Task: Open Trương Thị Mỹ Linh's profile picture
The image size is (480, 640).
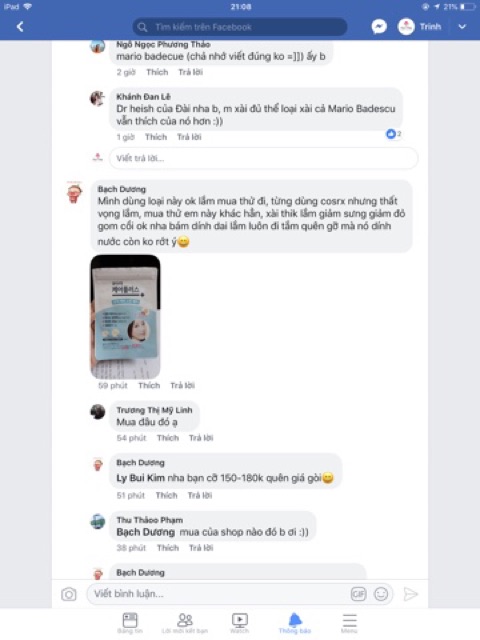Action: point(98,412)
